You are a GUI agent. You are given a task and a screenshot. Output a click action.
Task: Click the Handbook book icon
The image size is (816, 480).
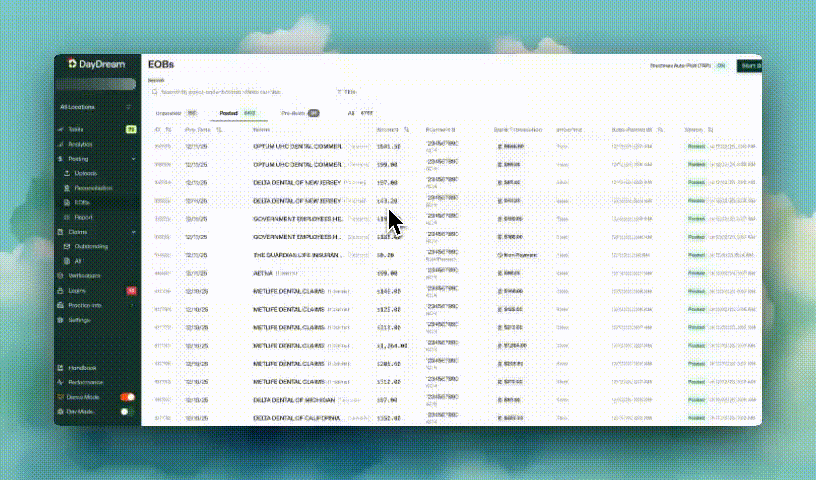61,368
